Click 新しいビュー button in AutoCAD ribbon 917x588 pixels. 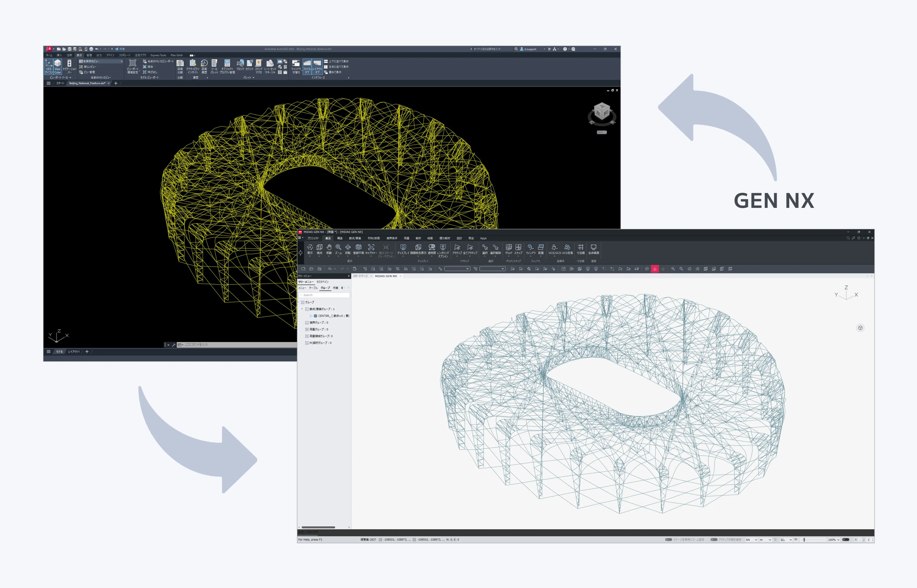coord(88,66)
